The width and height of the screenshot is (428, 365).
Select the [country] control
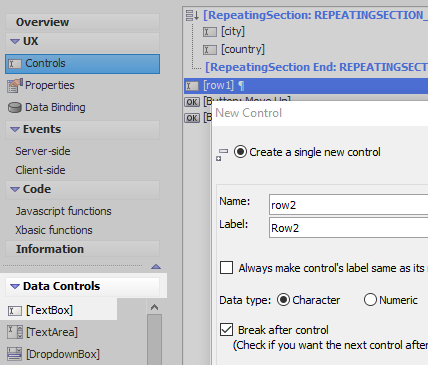(x=243, y=49)
